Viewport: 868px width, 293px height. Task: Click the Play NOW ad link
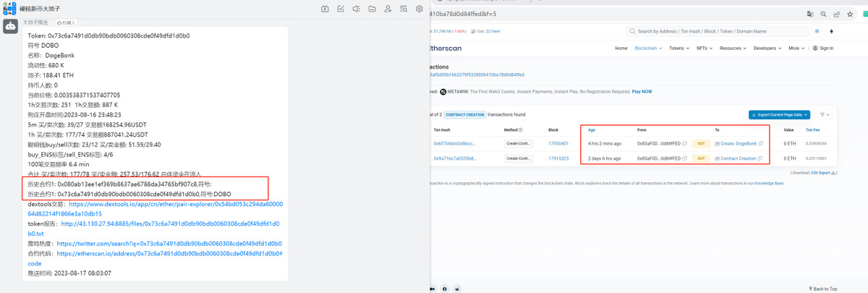[642, 92]
